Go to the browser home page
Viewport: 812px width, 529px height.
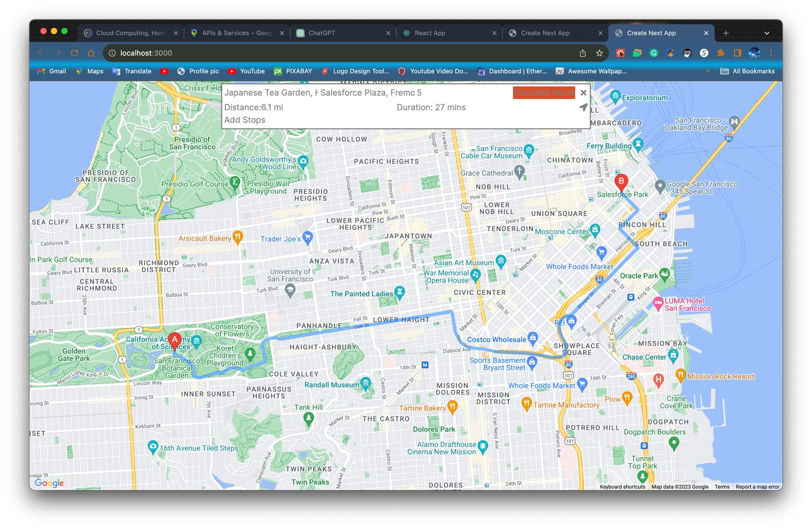91,53
